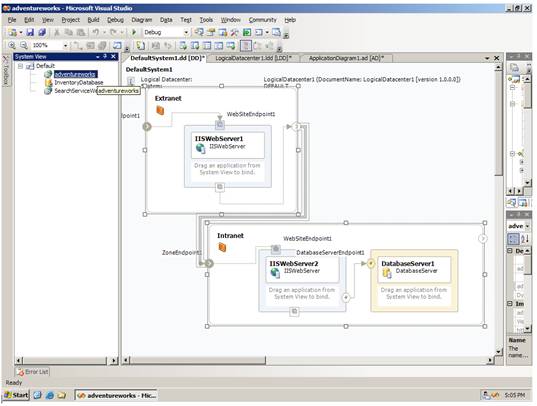Switch to the ApplicationDiagram1.ad tab

[346, 58]
